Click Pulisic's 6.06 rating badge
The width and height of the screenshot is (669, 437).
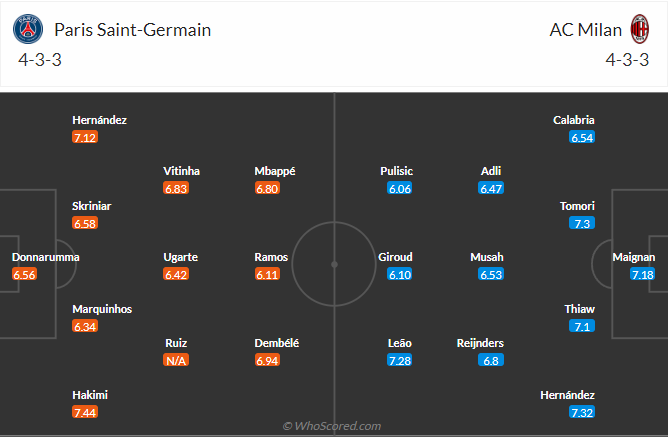click(400, 188)
